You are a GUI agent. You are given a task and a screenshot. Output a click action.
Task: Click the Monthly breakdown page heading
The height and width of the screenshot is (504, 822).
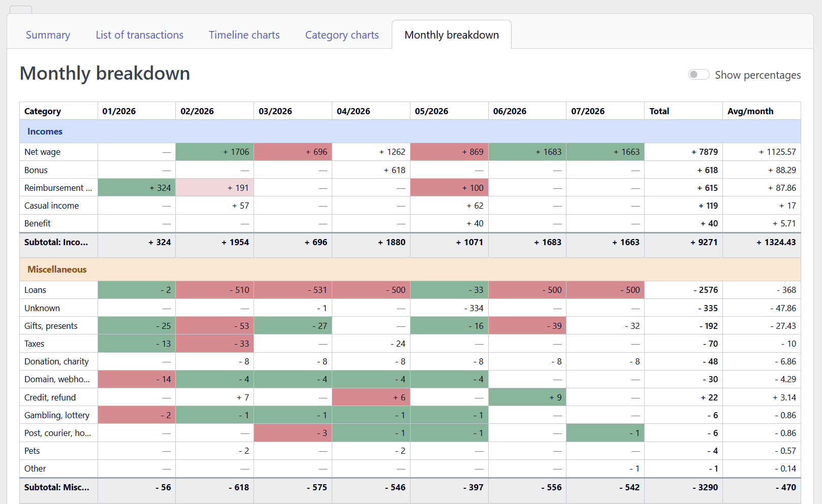pyautogui.click(x=105, y=74)
